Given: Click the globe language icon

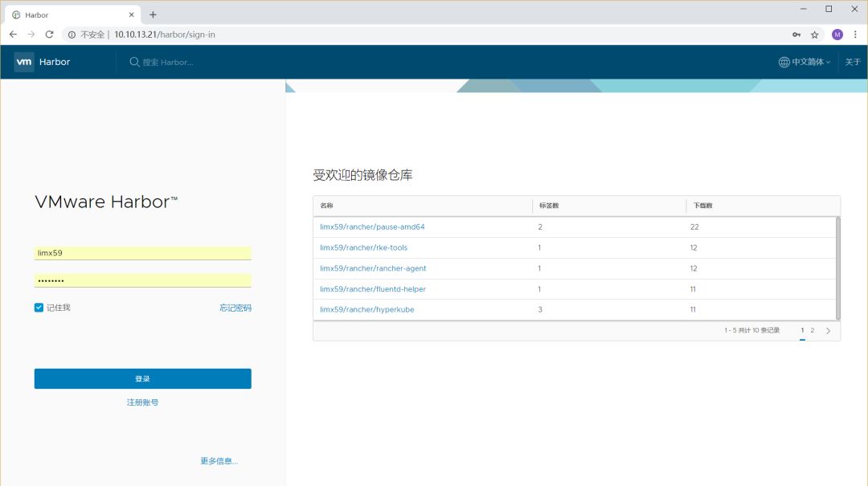Looking at the screenshot, I should coord(784,62).
